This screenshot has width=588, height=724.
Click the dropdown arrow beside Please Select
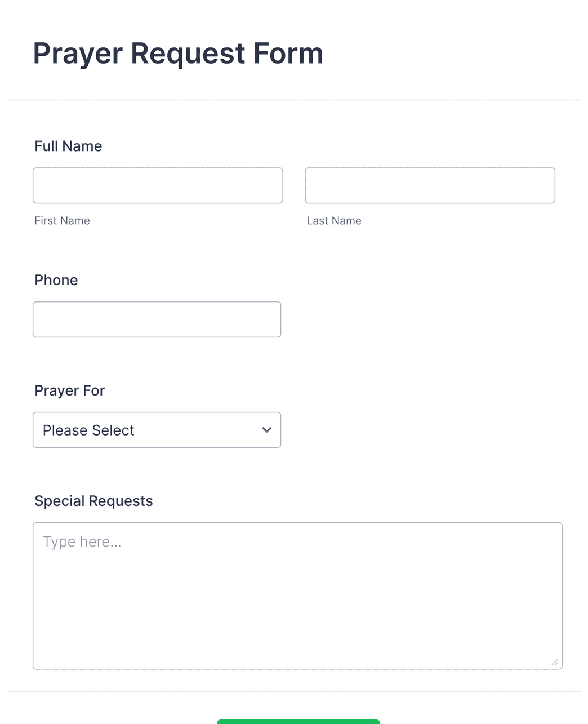[266, 430]
